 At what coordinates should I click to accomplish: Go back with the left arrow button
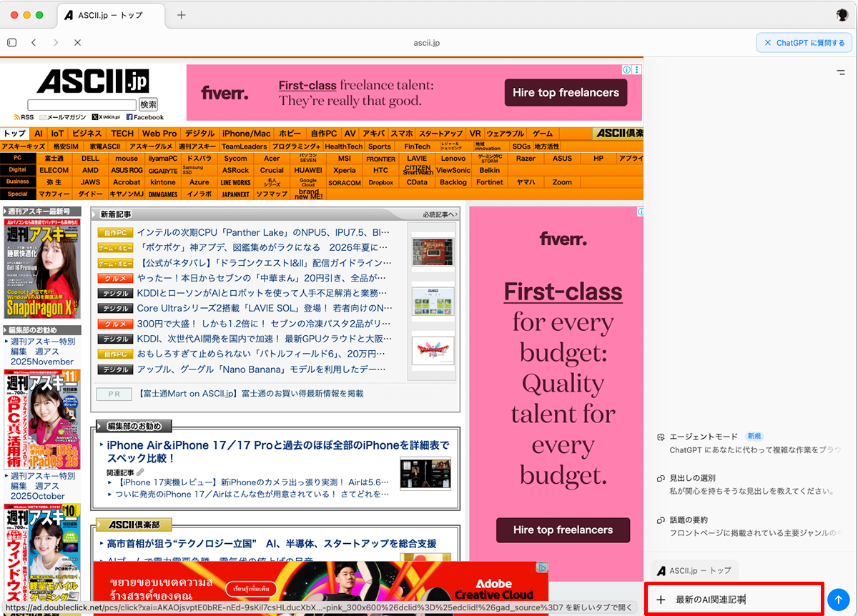[34, 43]
